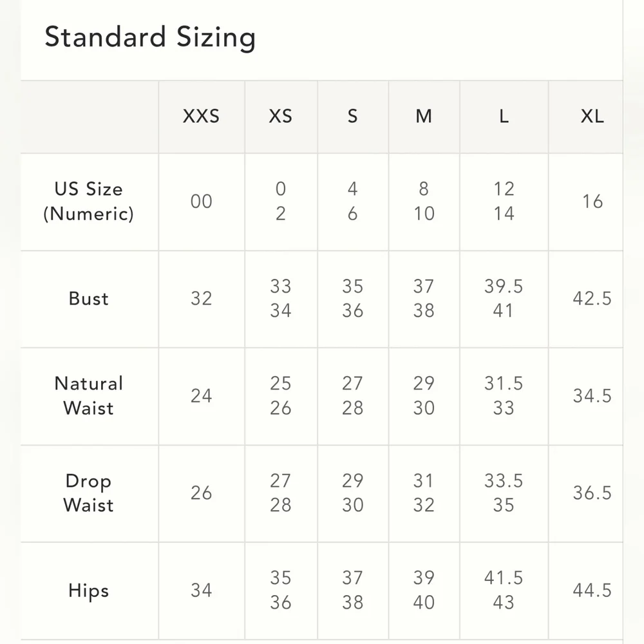
Task: Click the XXS natural waist 24 cell
Action: (201, 396)
